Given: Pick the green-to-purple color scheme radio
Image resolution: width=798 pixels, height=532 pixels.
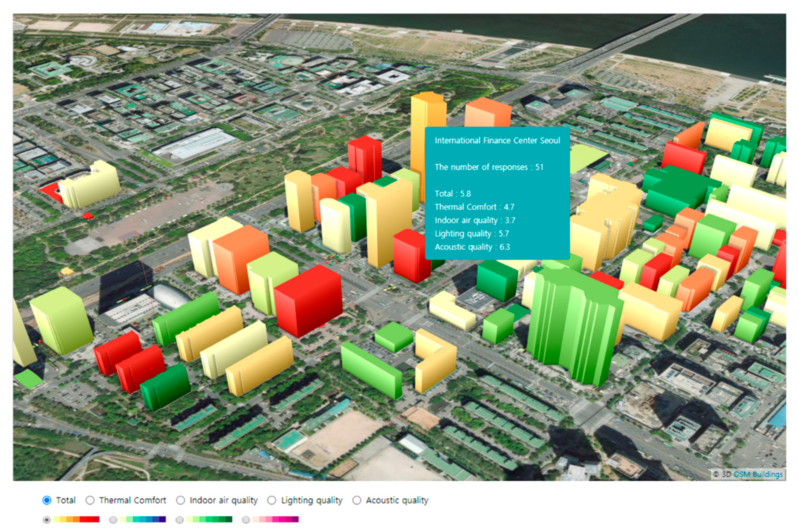Looking at the screenshot, I should (x=113, y=519).
